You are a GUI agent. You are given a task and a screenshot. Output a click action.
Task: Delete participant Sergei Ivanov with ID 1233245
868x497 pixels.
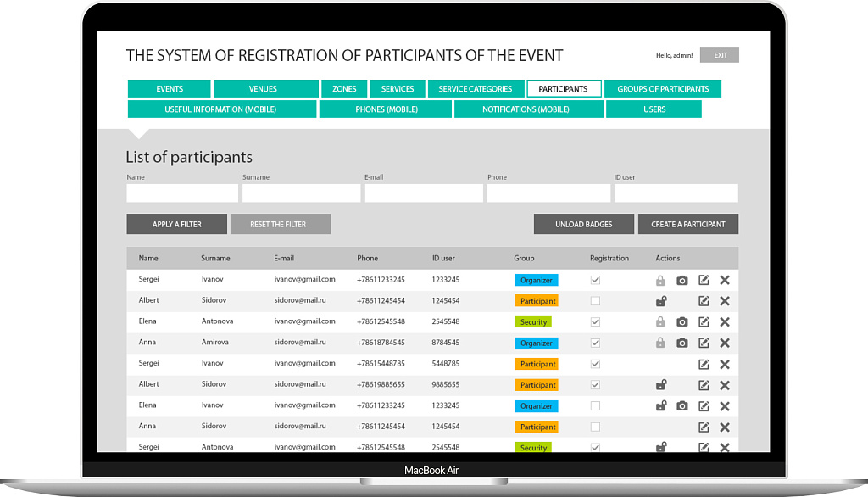tap(725, 280)
